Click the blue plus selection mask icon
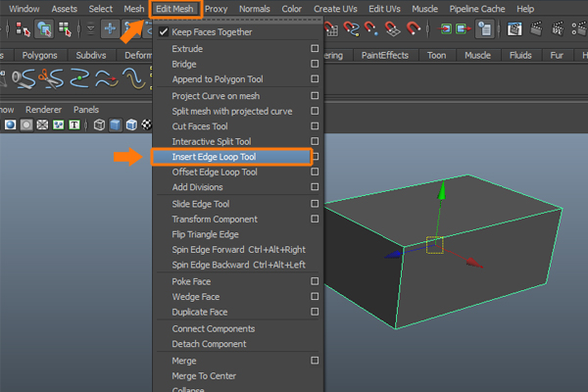Image resolution: width=588 pixels, height=392 pixels. click(x=109, y=28)
